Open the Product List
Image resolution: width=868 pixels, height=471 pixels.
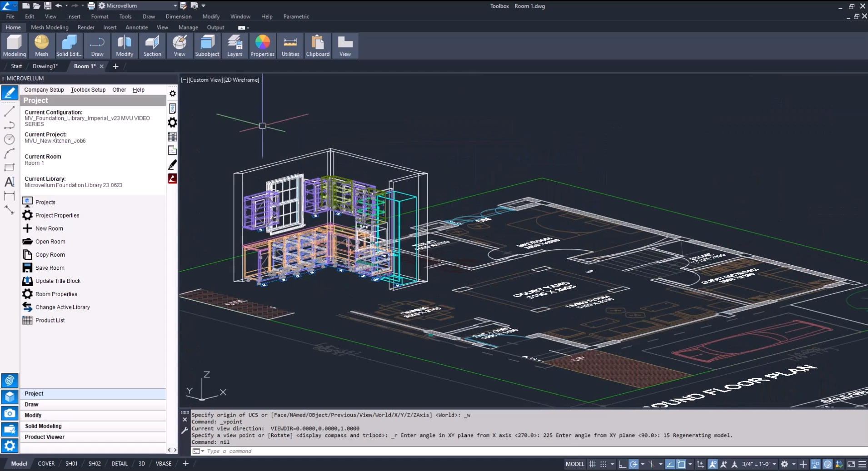pyautogui.click(x=50, y=320)
